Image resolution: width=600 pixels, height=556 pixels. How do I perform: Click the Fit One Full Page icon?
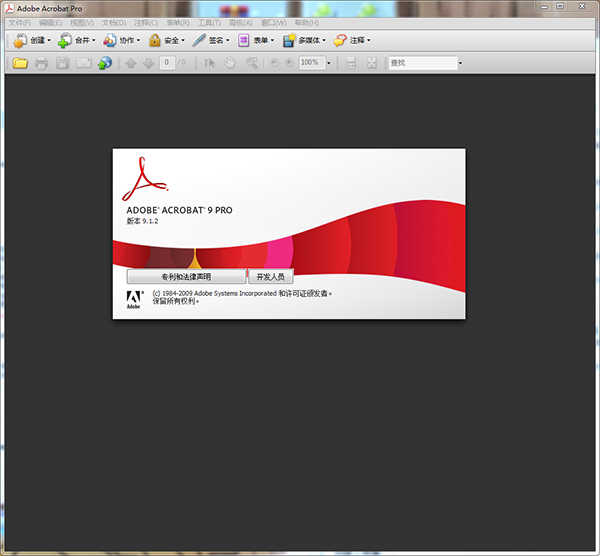click(x=372, y=63)
